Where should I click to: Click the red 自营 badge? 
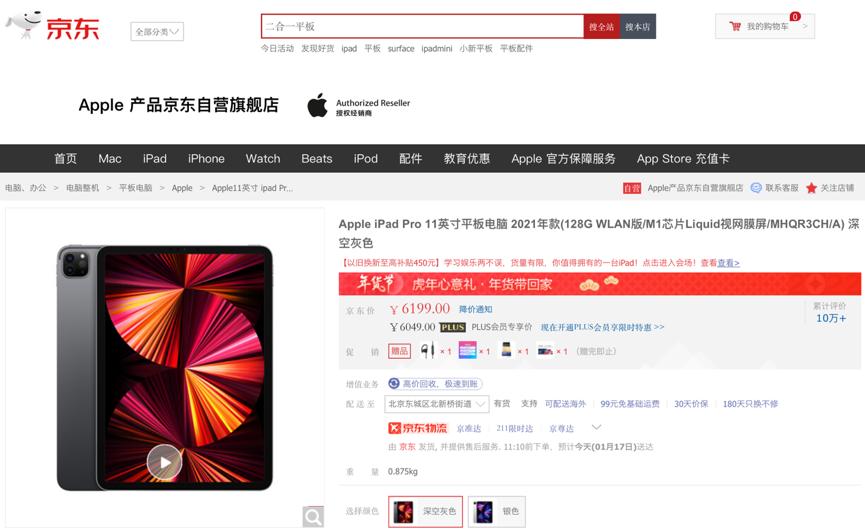pos(632,189)
